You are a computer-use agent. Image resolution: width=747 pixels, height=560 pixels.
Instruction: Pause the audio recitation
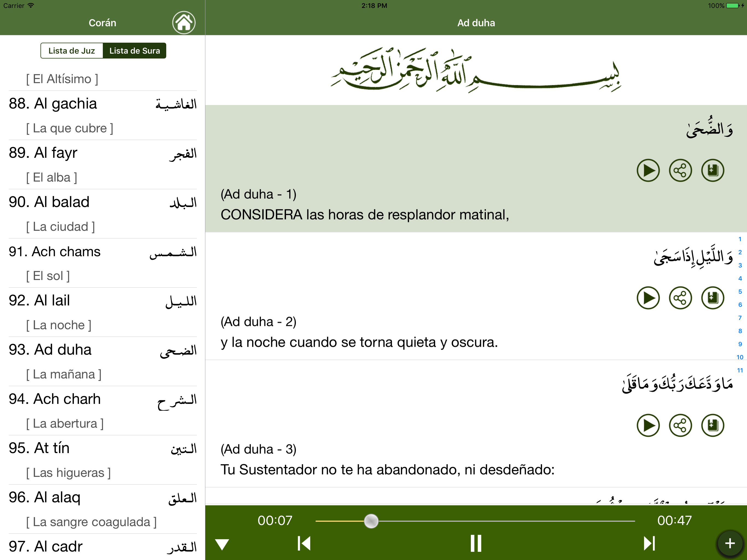[x=476, y=543]
